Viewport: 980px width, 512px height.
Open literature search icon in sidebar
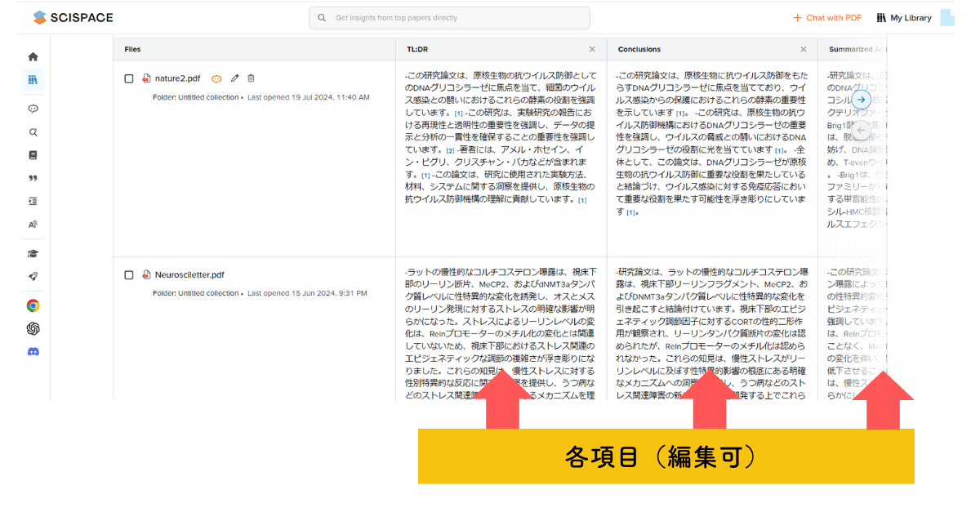click(33, 131)
